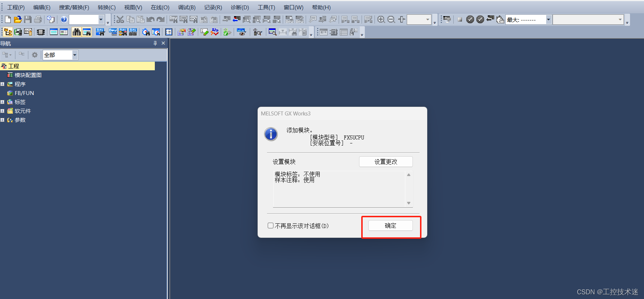The height and width of the screenshot is (299, 644).
Task: Open the 最大 dropdown in the toolbar
Action: pos(548,19)
